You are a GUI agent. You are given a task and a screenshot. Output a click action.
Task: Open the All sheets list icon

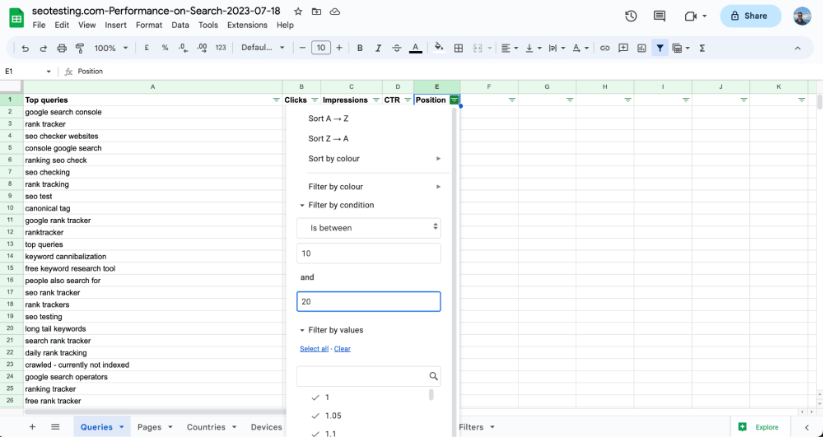tap(55, 427)
